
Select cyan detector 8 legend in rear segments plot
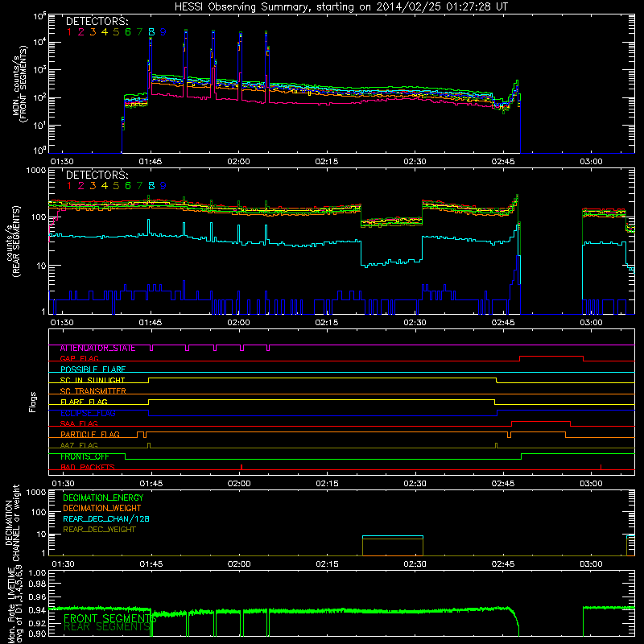pos(151,186)
